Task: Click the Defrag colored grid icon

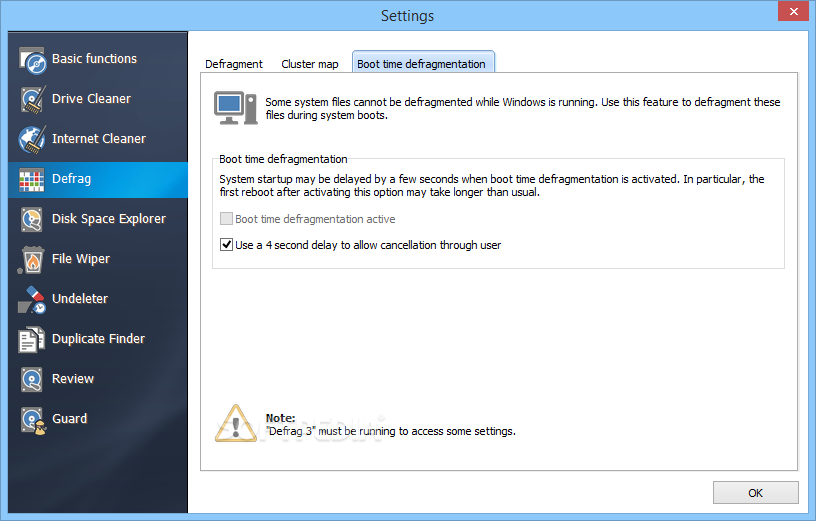Action: (x=32, y=180)
